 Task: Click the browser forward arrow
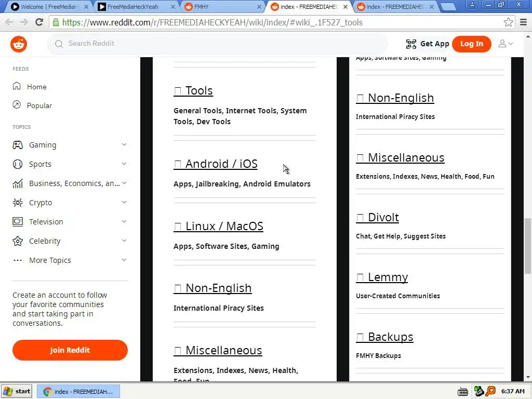[x=24, y=22]
